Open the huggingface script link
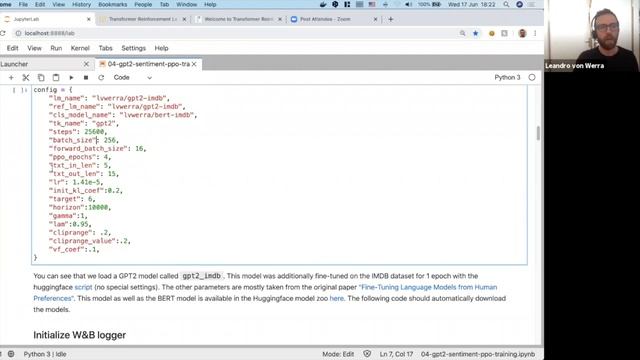The height and width of the screenshot is (360, 640). coord(83,287)
